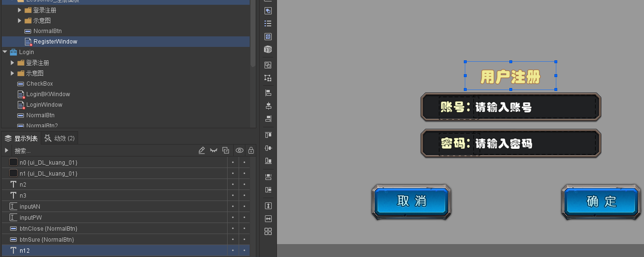
Task: Toggle visibility dot for the inputAN row
Action: click(233, 207)
